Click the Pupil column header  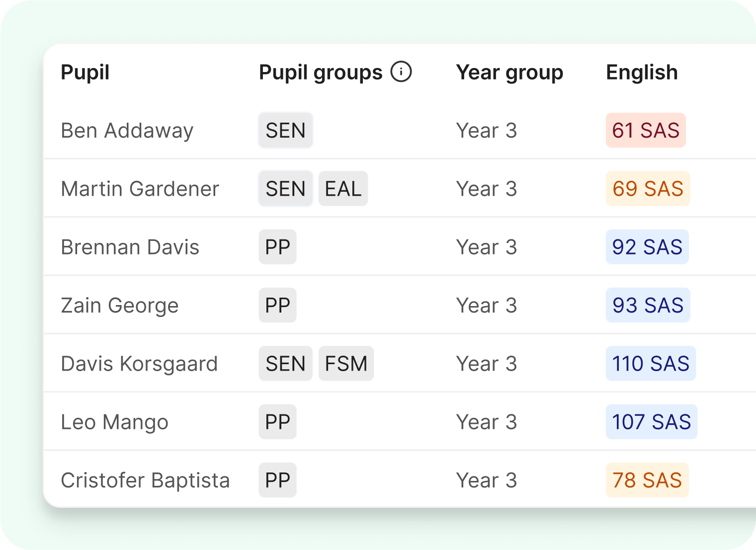tap(85, 73)
